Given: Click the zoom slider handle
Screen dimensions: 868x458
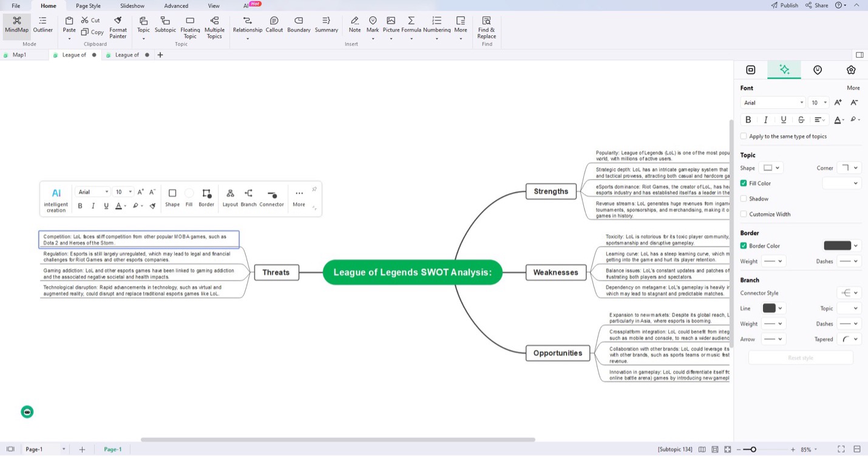Looking at the screenshot, I should (753, 449).
